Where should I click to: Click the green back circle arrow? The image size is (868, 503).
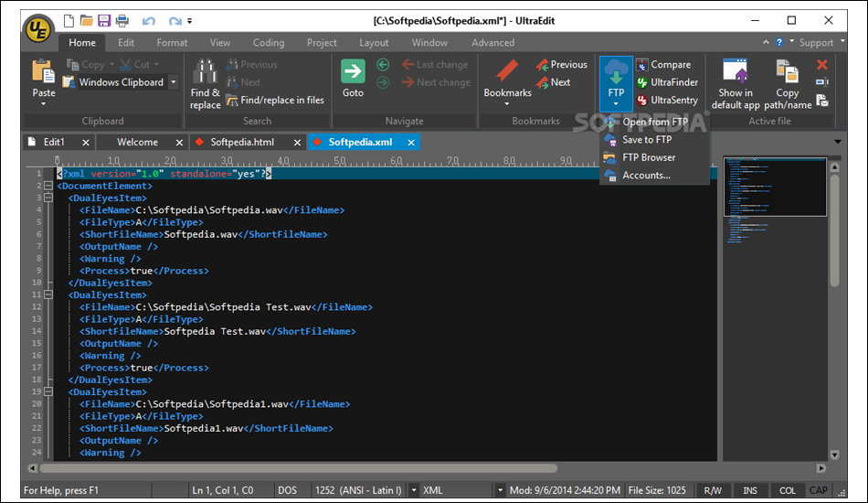tap(383, 65)
